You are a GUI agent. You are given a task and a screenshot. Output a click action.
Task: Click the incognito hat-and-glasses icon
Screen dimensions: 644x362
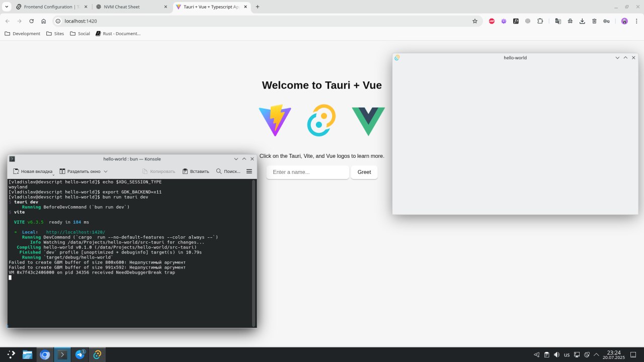click(570, 21)
